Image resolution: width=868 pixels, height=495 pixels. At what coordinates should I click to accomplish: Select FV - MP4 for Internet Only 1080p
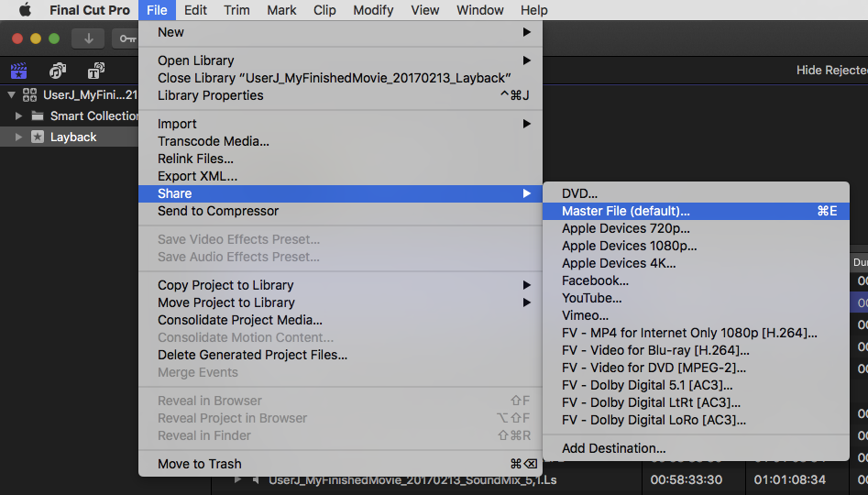tap(696, 333)
